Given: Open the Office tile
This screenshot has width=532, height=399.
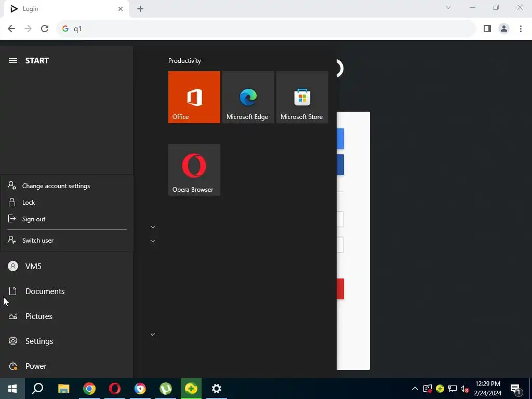Looking at the screenshot, I should coord(194,97).
